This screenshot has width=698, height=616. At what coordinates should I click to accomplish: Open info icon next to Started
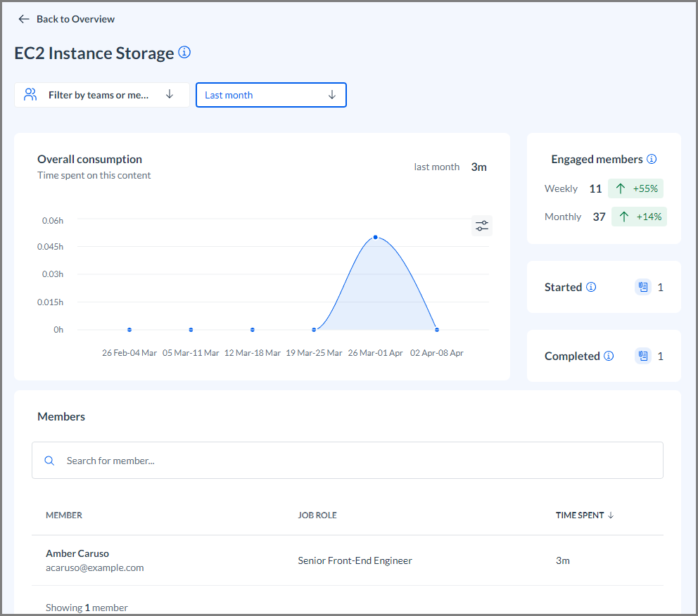coord(591,287)
